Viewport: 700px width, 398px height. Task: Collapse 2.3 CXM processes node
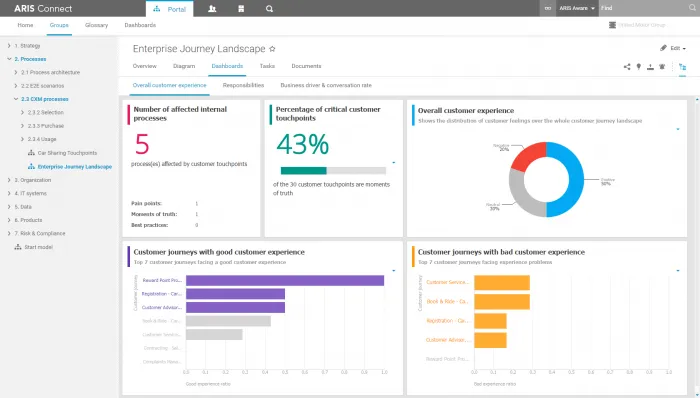[16, 99]
